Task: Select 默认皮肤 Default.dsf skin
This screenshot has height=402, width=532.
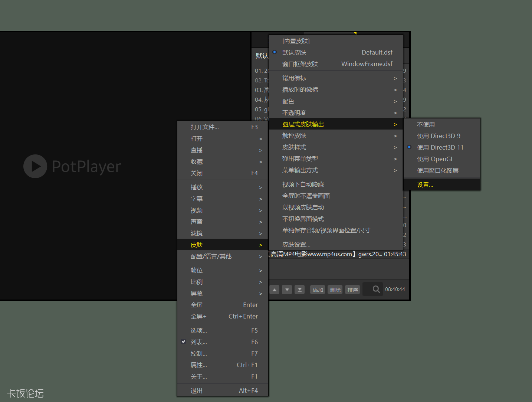Action: 336,52
